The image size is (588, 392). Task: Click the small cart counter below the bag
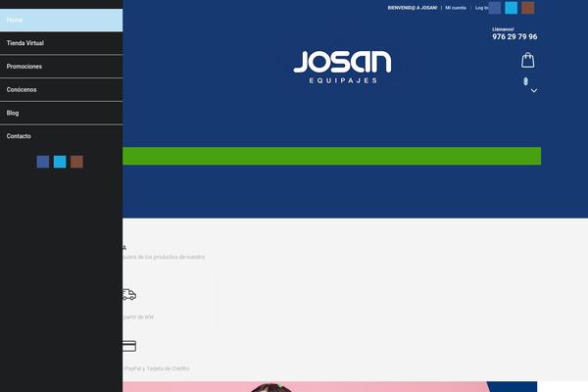[525, 81]
